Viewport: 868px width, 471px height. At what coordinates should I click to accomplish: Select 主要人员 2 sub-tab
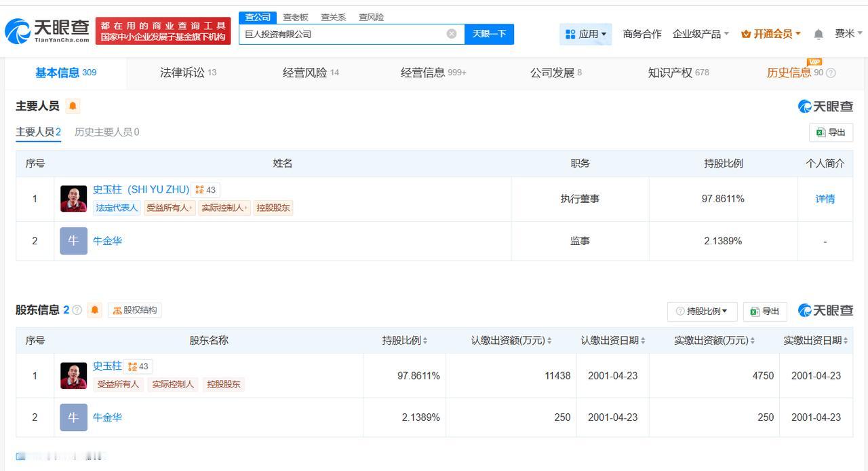[39, 132]
